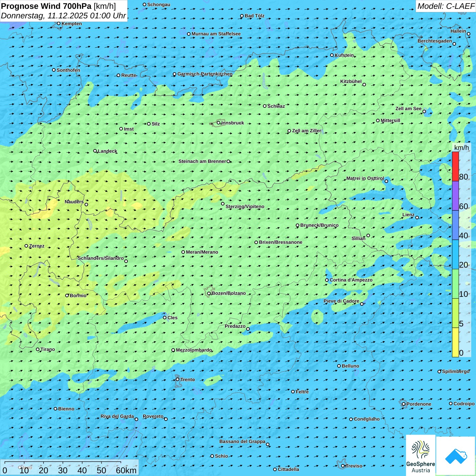476x476 pixels.
Task: Click the GeoSphere Austria logo
Action: click(421, 455)
